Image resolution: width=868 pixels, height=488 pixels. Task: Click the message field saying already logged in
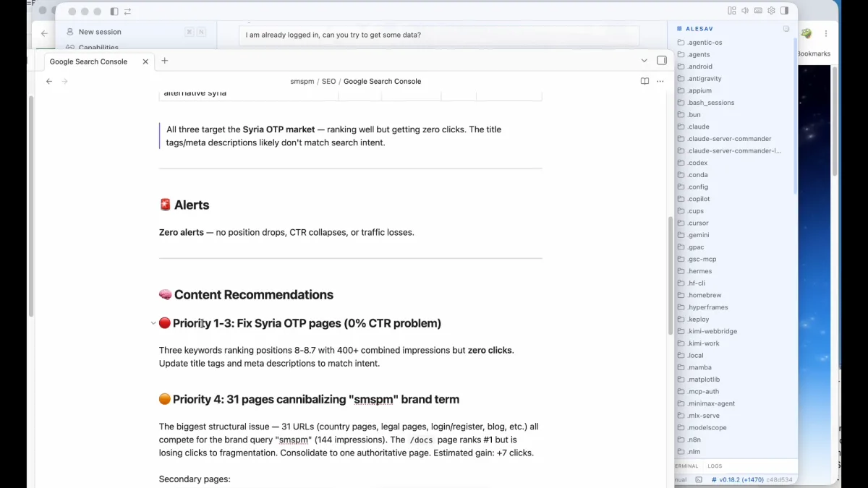(439, 35)
